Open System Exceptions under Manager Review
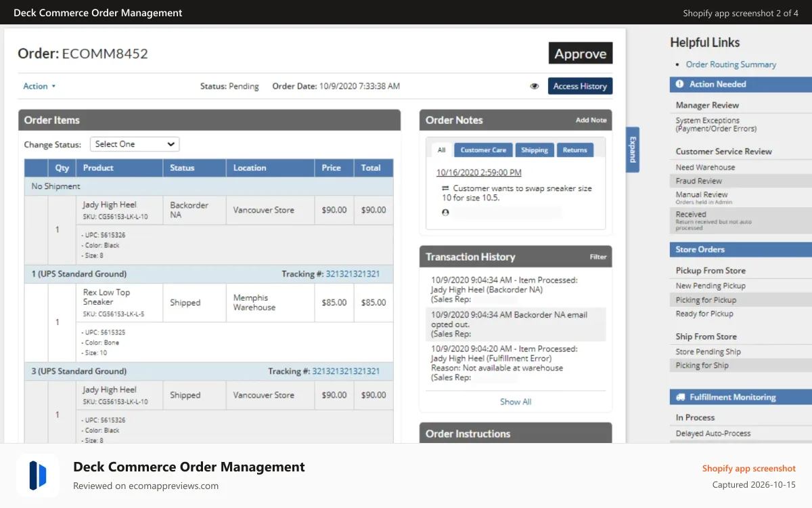The image size is (812, 508). point(716,125)
